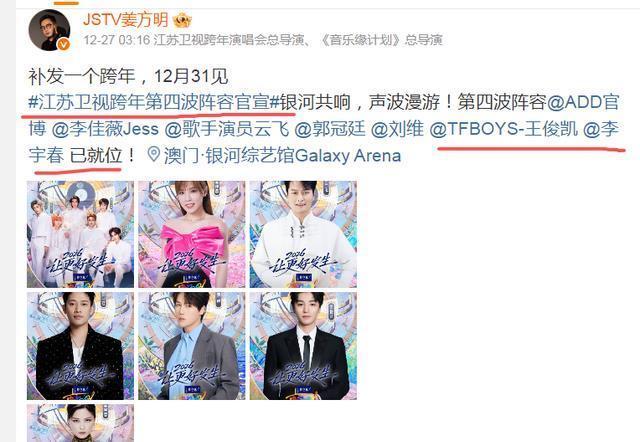Open the sparkly black blazer man poster
The height and width of the screenshot is (442, 640).
click(x=80, y=346)
